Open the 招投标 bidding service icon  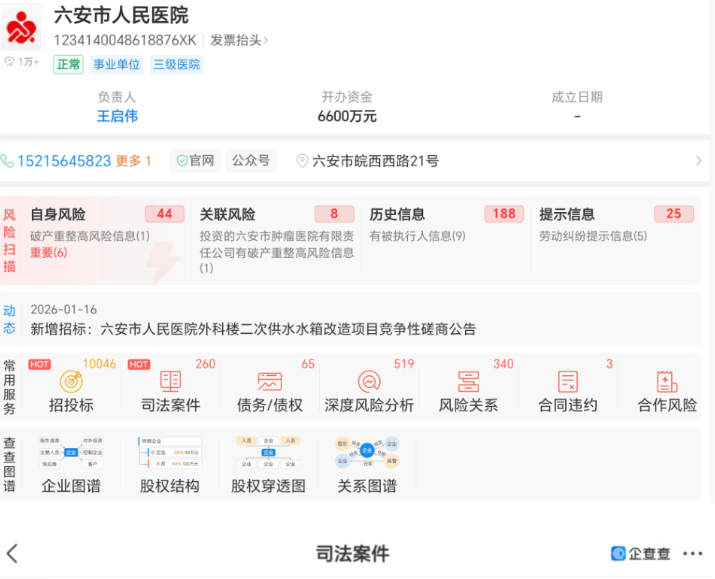[x=71, y=382]
